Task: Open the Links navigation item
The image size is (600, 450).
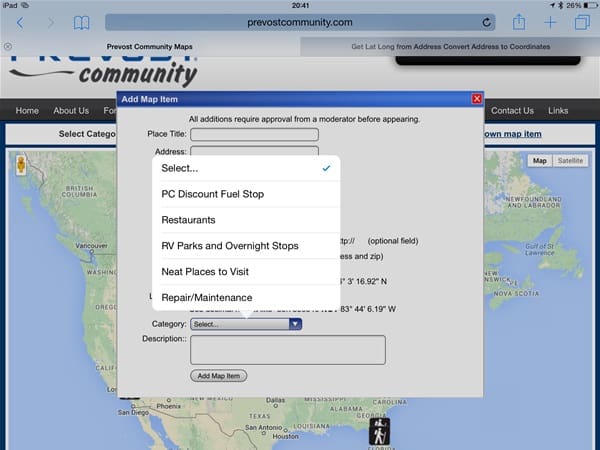Action: click(x=558, y=111)
